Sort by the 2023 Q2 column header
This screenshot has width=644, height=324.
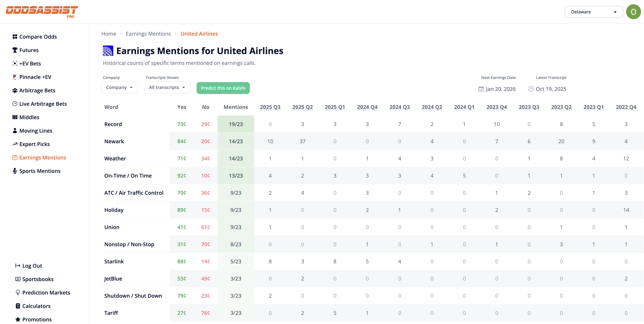coord(561,107)
